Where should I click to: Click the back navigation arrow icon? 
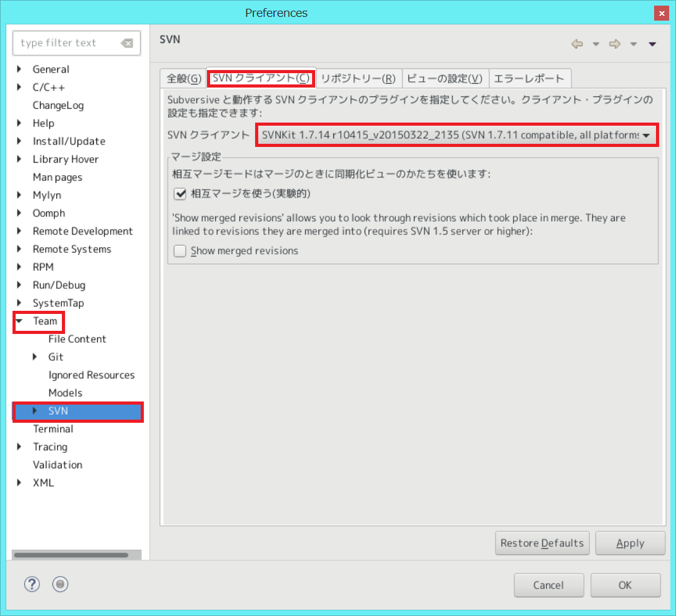point(577,44)
